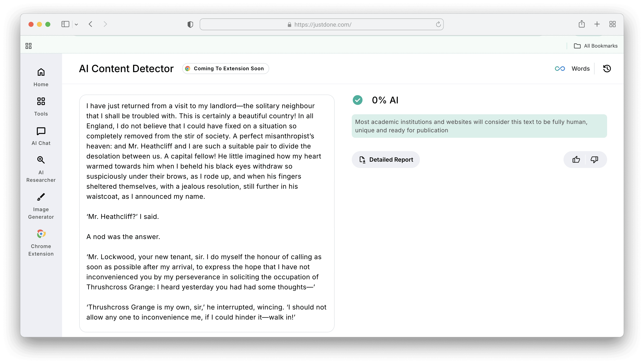Open the Chrome Extension page
Viewport: 644px width, 364px height.
[x=41, y=243]
